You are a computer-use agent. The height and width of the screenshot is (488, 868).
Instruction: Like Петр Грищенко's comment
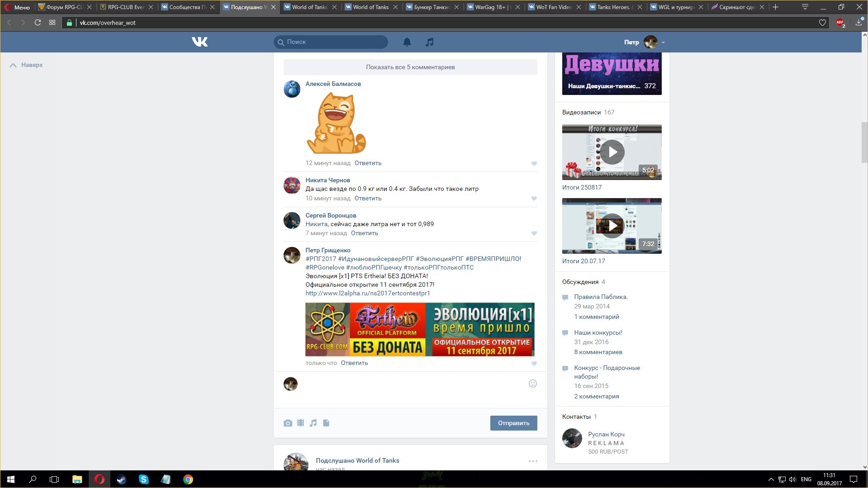click(534, 364)
